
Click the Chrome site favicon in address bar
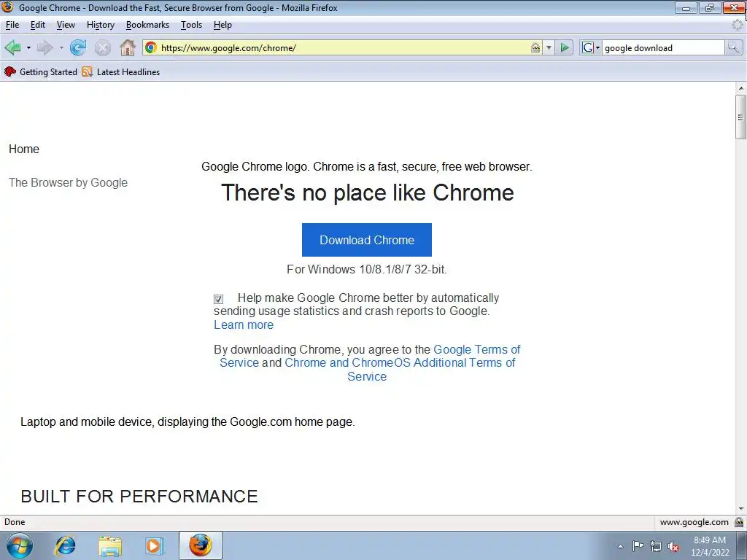pos(151,47)
